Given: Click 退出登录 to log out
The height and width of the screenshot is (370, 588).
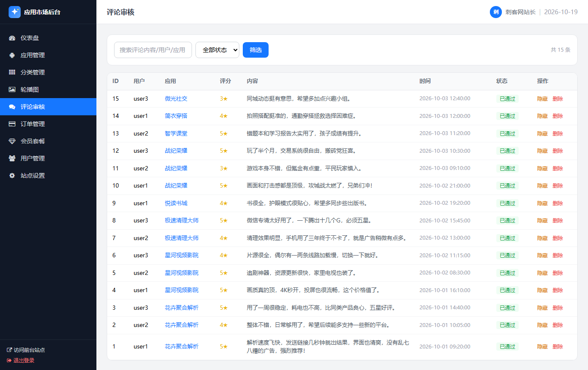Looking at the screenshot, I should (21, 361).
